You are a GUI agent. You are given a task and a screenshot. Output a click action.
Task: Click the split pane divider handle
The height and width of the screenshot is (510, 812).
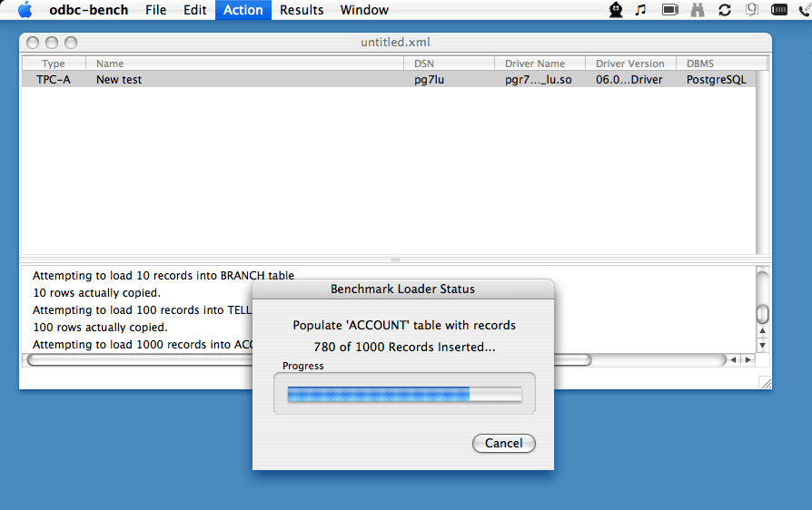[x=395, y=260]
